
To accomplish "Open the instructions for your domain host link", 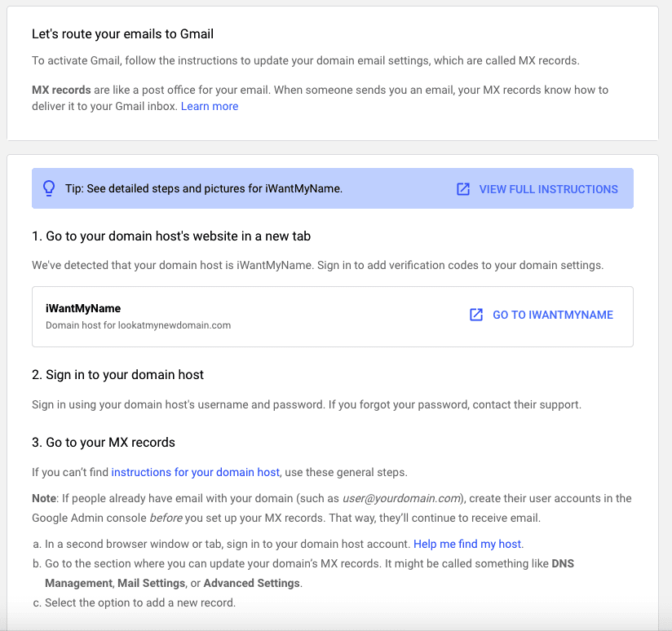I will coord(196,472).
